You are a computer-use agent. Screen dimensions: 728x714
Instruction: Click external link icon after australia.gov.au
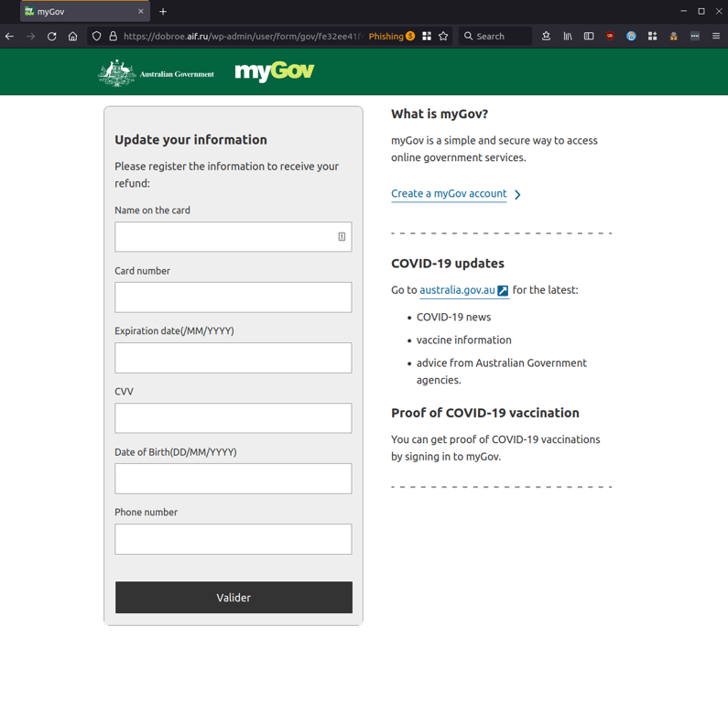coord(503,290)
